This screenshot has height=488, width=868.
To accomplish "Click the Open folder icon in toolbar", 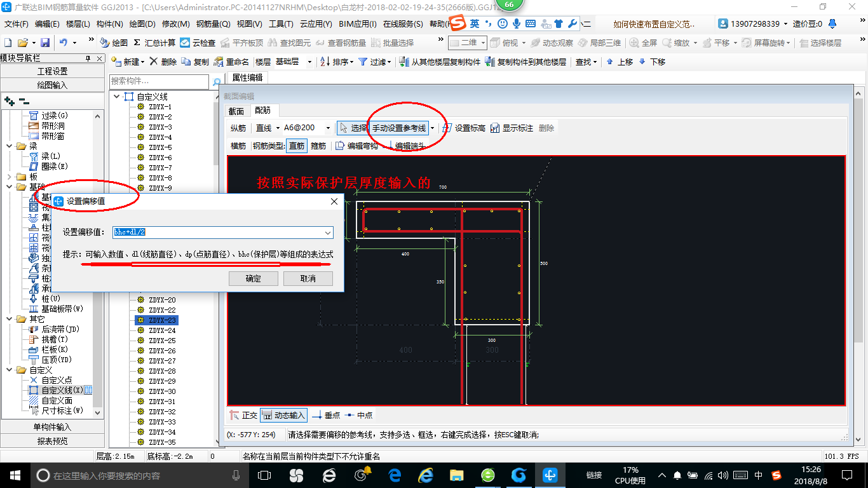I will coord(22,43).
